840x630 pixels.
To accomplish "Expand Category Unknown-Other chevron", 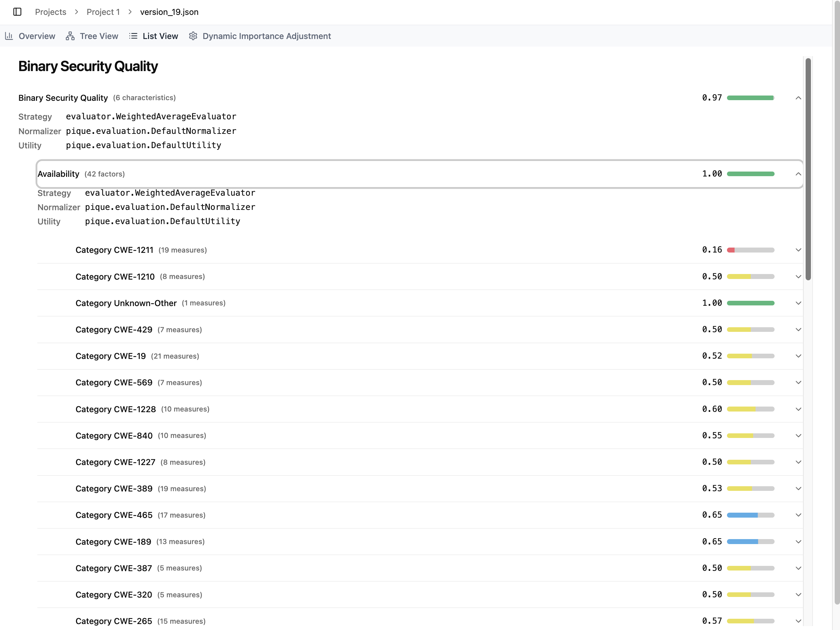I will coord(798,303).
